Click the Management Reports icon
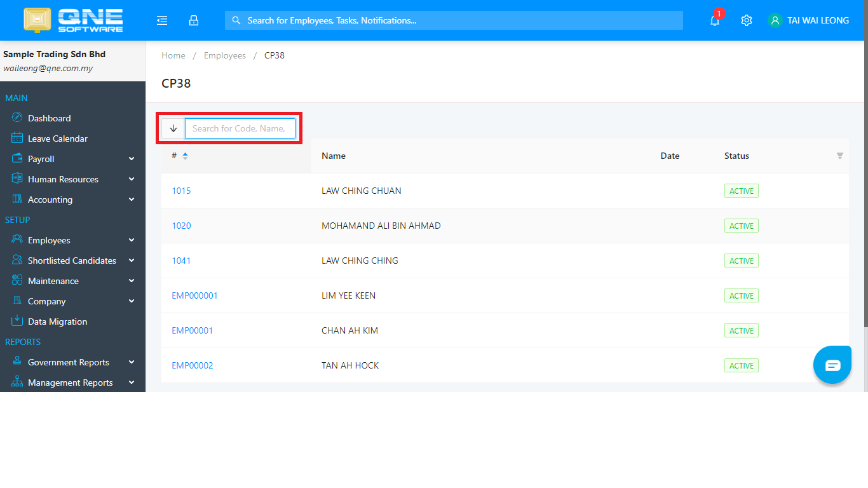This screenshot has width=868, height=488. coord(17,382)
